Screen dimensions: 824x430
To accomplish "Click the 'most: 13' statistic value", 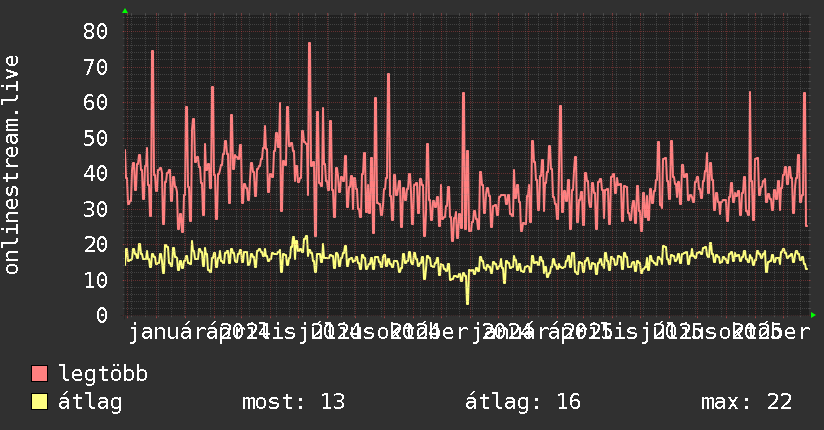I will [x=293, y=402].
